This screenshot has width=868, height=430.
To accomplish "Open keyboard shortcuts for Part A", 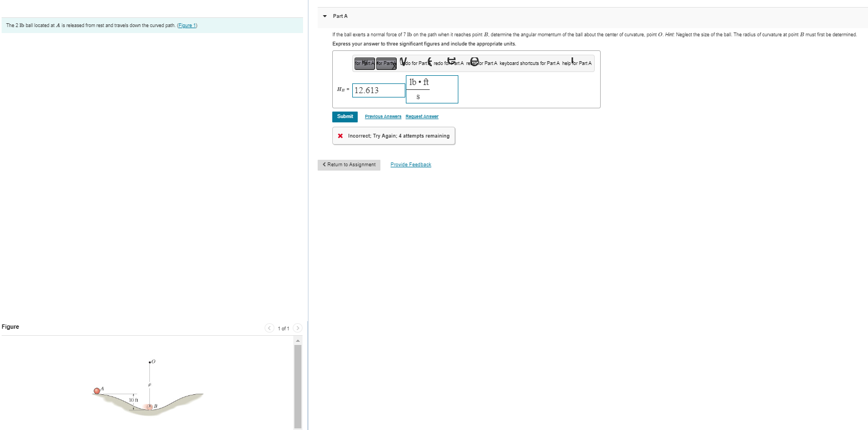I will tap(529, 63).
